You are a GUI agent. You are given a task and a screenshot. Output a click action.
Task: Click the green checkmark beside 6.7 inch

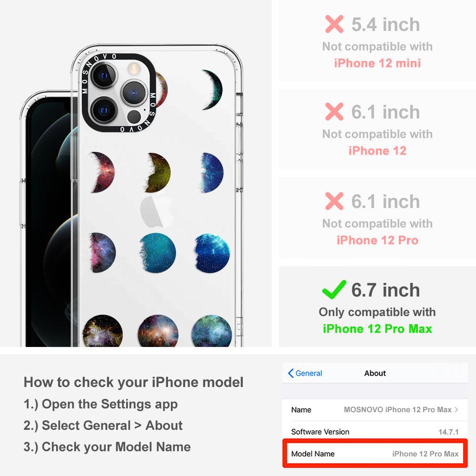334,289
